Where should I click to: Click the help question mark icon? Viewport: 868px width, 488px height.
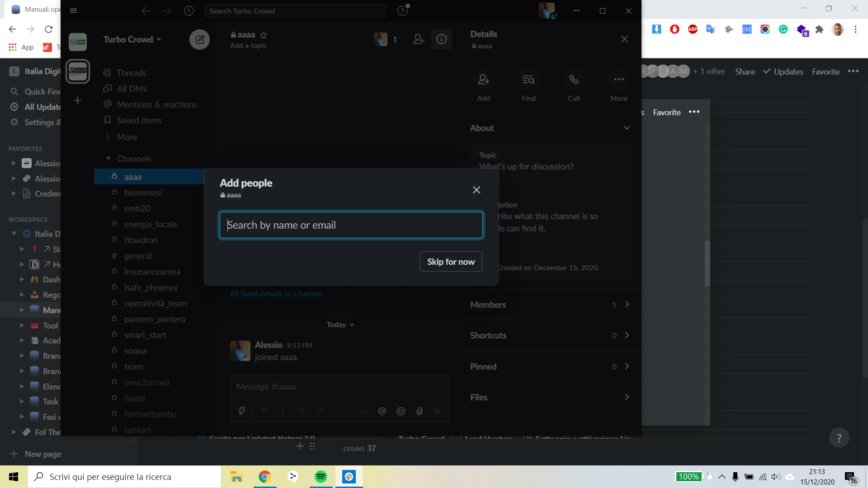[x=402, y=11]
